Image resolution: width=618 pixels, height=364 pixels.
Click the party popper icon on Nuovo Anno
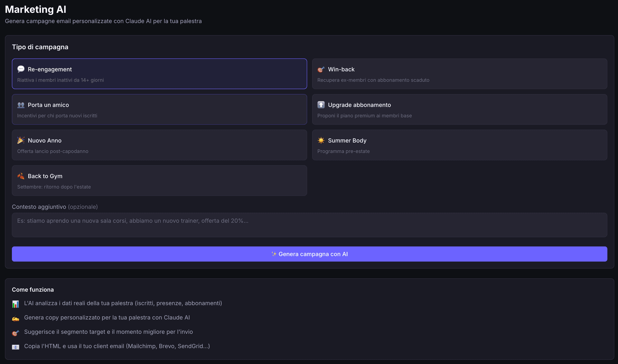pyautogui.click(x=21, y=140)
